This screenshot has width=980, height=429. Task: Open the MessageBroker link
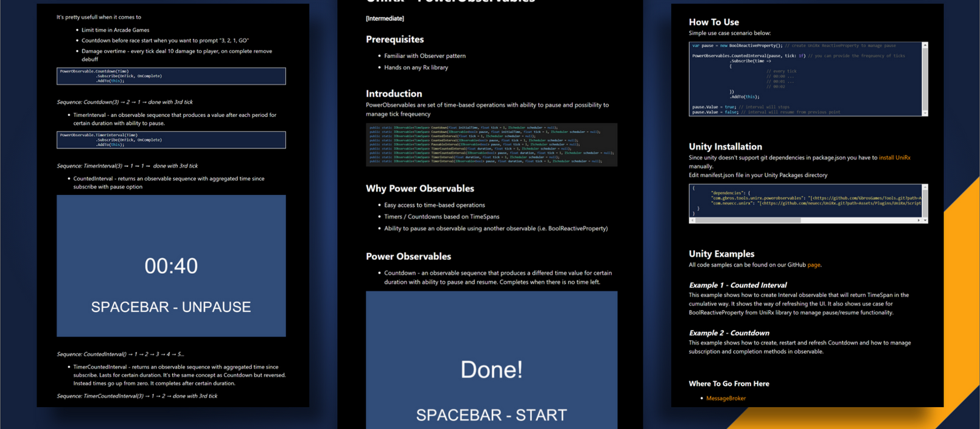click(x=726, y=398)
